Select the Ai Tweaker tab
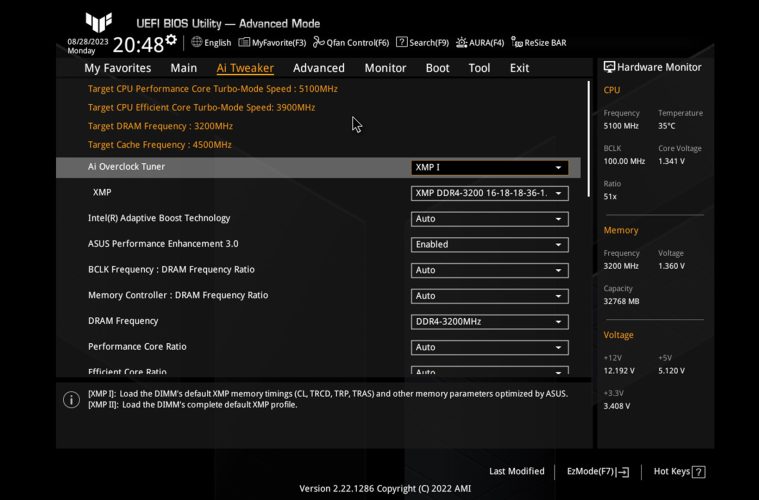Screen dimensions: 759x500 245,68
